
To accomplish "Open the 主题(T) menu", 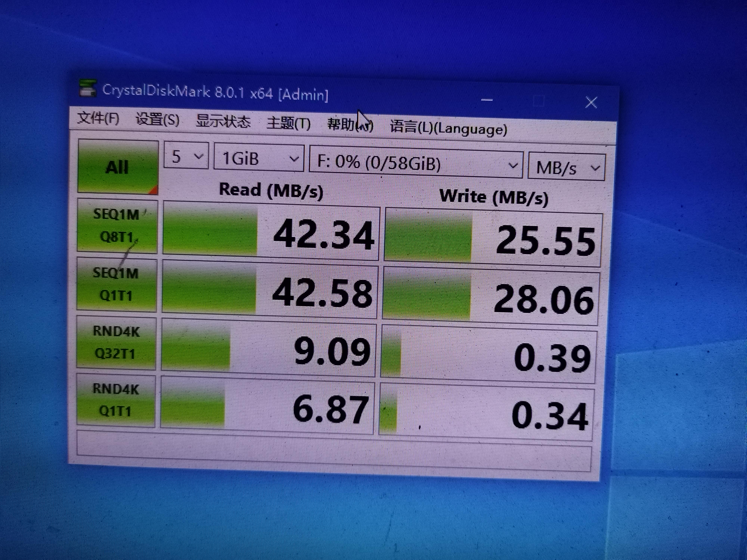I will coord(288,124).
